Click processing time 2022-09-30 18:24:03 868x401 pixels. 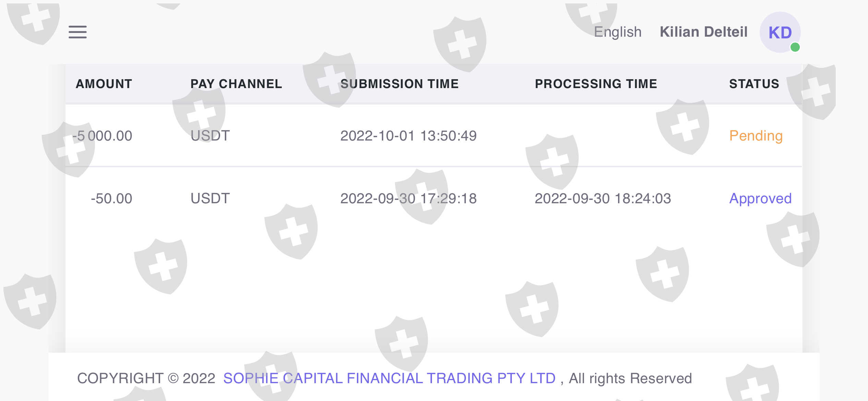coord(603,198)
